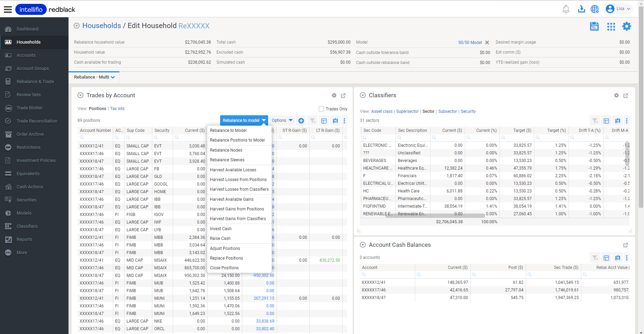Expand the Options dropdown

pos(282,120)
